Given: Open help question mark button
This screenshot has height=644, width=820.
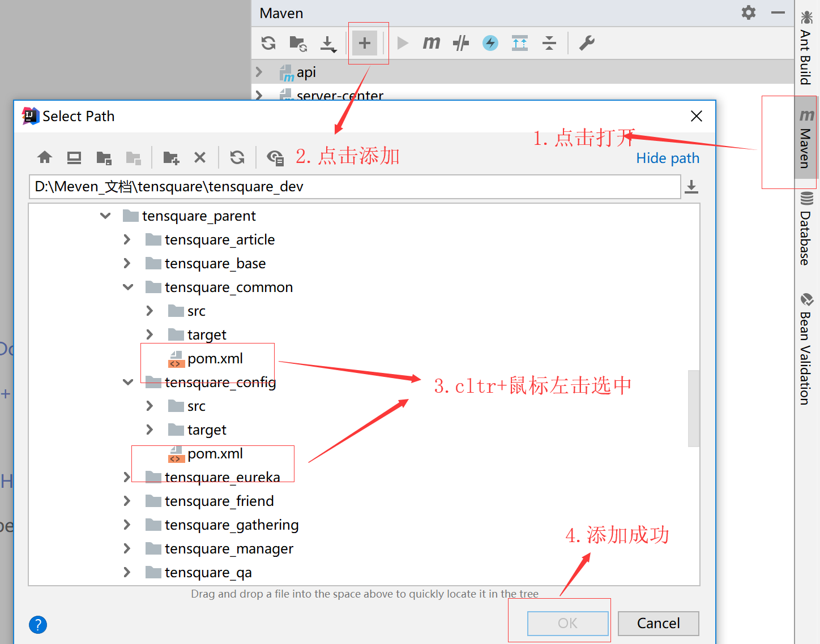Looking at the screenshot, I should [38, 625].
